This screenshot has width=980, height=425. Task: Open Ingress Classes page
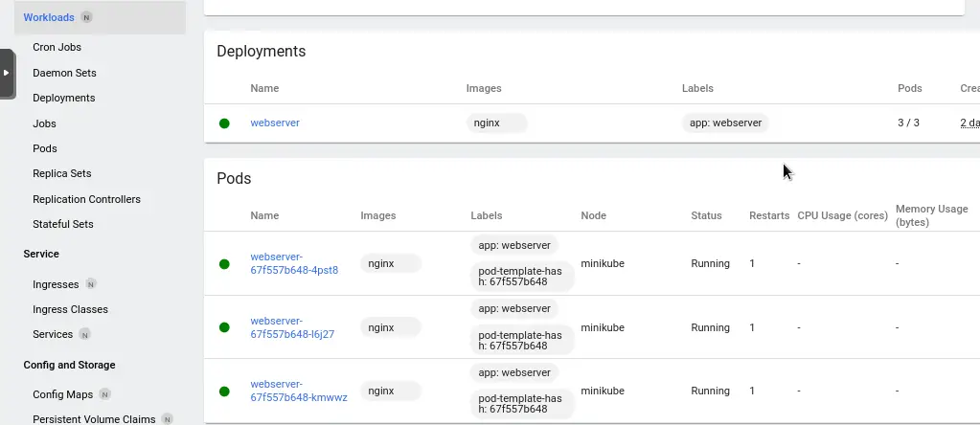(70, 309)
